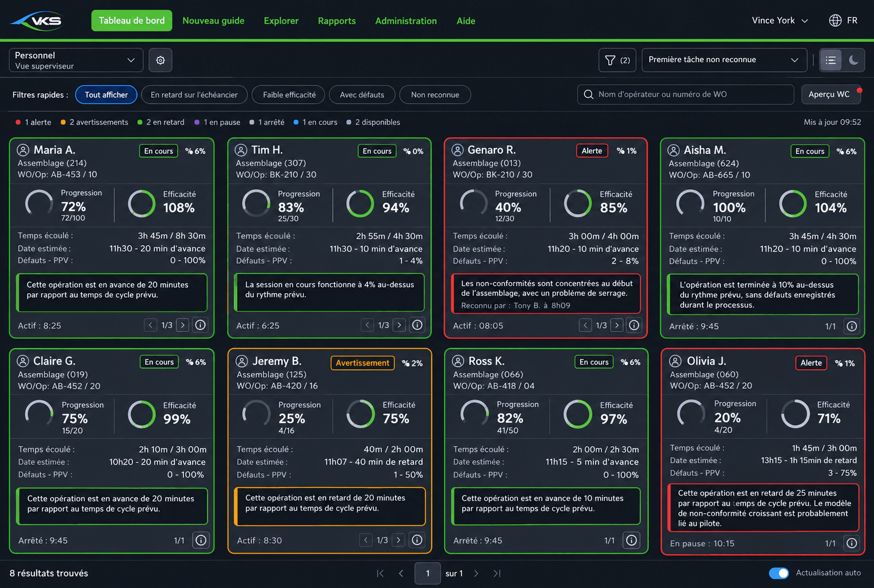Go to Nouveau guide menu
The height and width of the screenshot is (588, 874).
[213, 21]
